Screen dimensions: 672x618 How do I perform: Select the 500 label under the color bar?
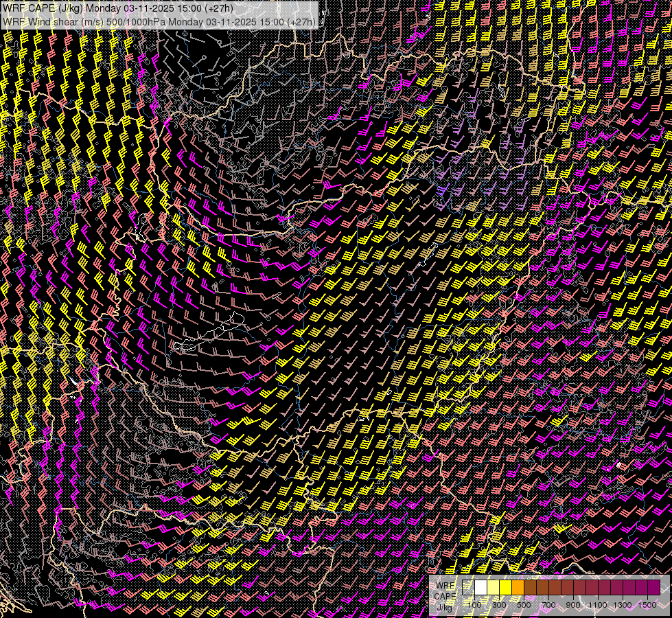(x=524, y=604)
